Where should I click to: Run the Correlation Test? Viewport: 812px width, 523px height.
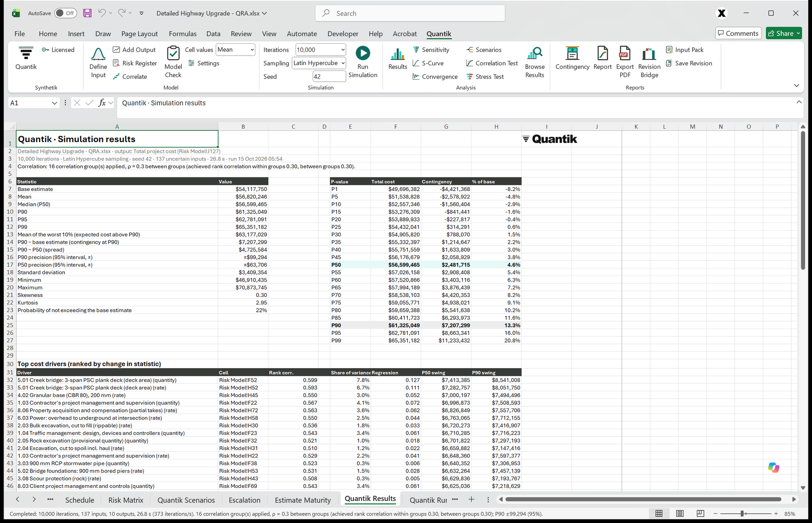click(492, 63)
